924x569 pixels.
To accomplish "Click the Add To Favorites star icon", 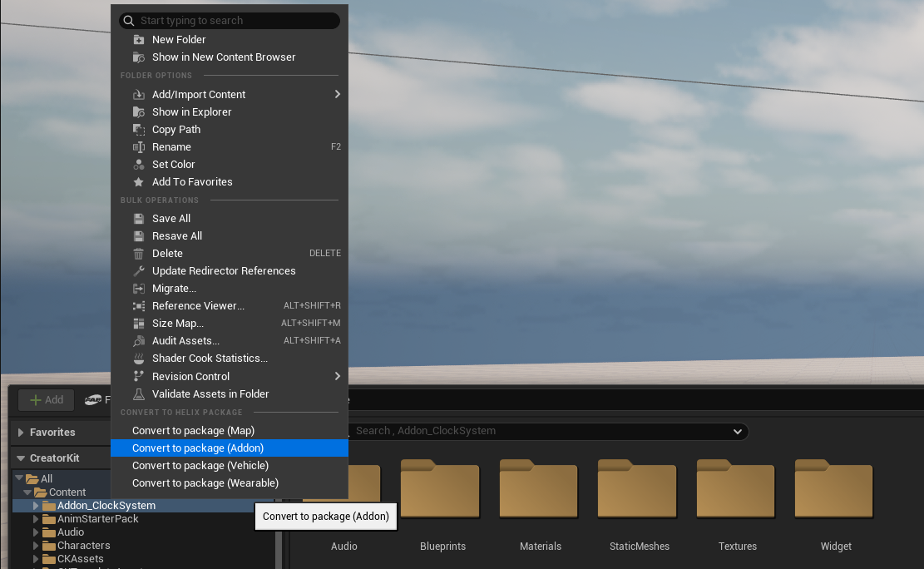I will pos(139,182).
